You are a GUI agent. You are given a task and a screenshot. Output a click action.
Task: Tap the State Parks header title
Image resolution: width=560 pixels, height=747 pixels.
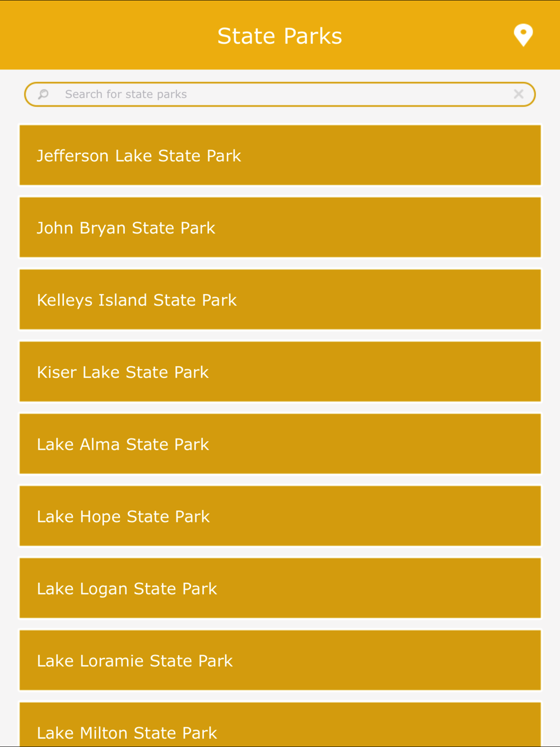[279, 36]
